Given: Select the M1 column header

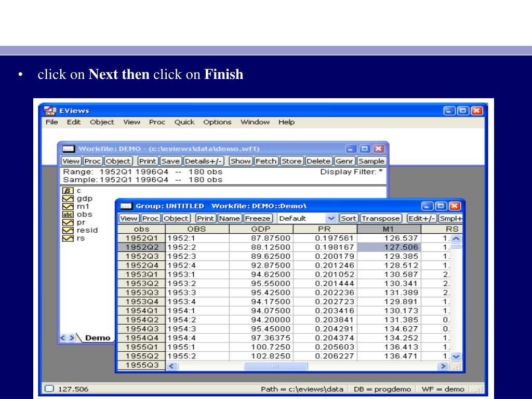Looking at the screenshot, I should pyautogui.click(x=389, y=229).
